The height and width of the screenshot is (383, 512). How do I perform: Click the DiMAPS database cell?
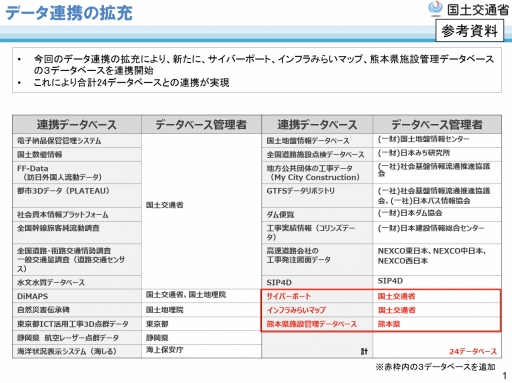pos(77,296)
